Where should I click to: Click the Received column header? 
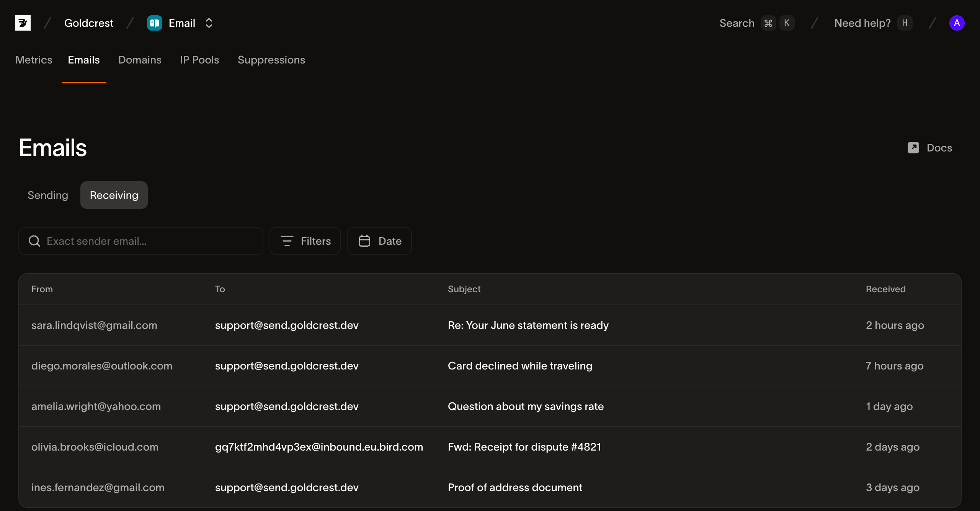tap(886, 289)
